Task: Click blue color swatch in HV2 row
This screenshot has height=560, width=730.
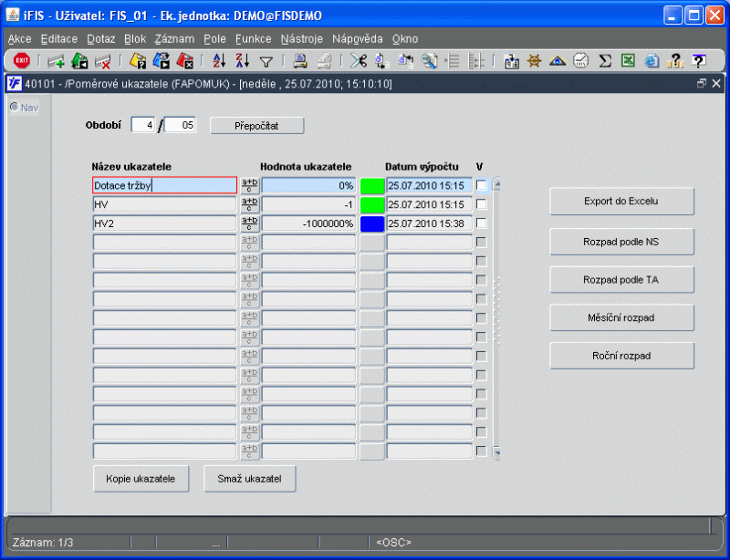Action: point(372,223)
